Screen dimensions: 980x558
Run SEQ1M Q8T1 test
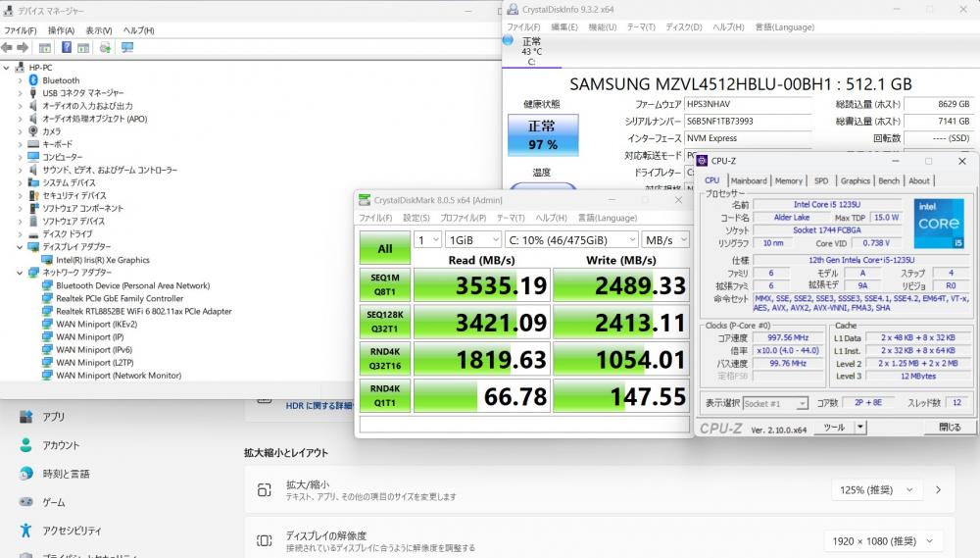385,284
